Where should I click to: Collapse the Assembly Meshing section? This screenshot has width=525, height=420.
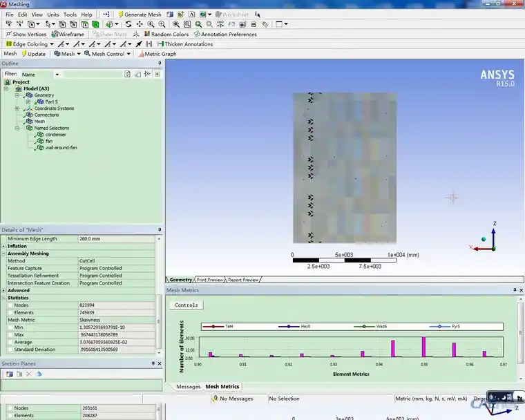pos(3,254)
